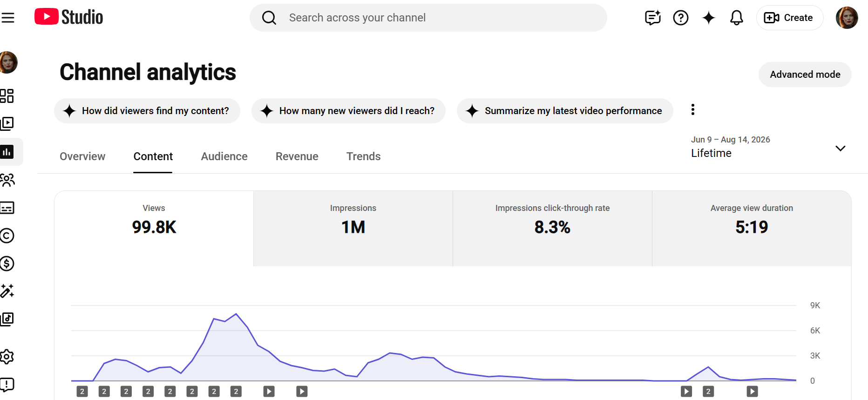Screen dimensions: 868x400
Task: Open the Trends tab
Action: [363, 156]
